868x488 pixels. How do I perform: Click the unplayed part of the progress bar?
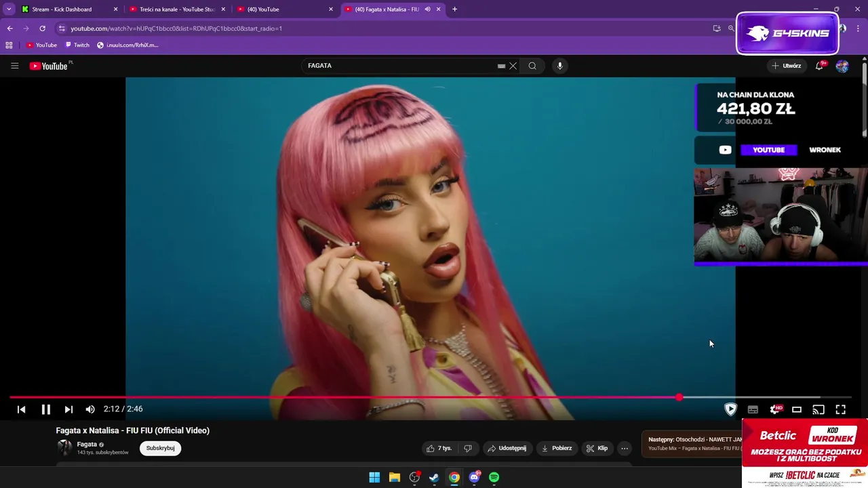(x=766, y=397)
